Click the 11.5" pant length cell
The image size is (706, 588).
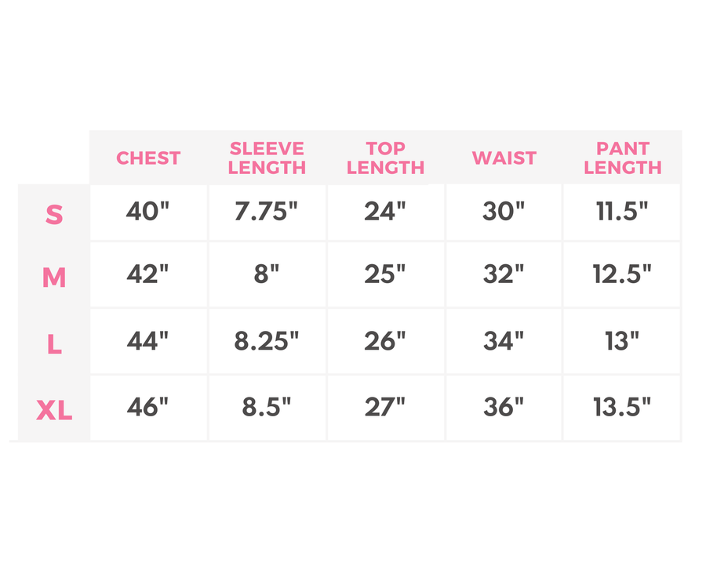pos(623,212)
